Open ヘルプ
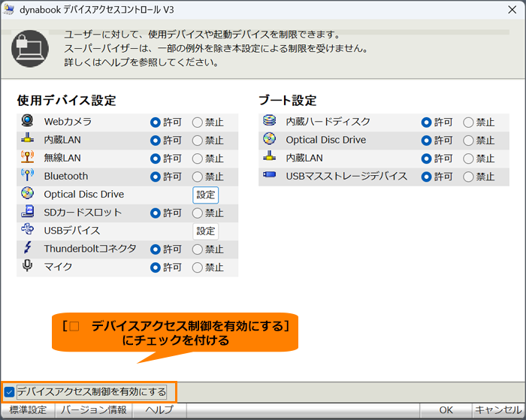This screenshot has height=420, width=526. click(159, 410)
